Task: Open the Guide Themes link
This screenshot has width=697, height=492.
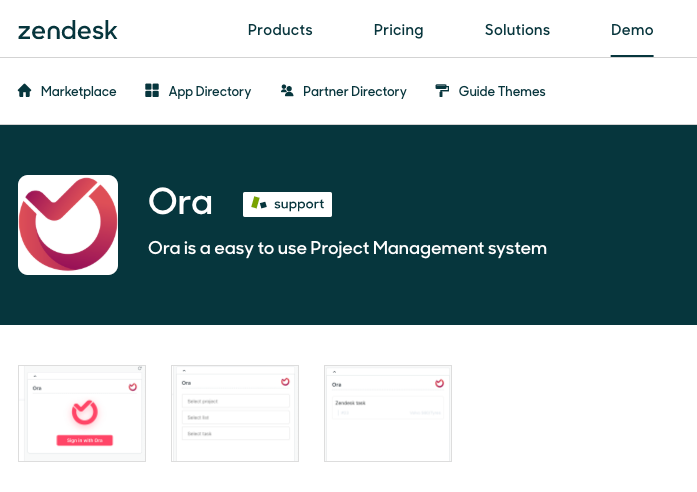Action: [x=502, y=91]
